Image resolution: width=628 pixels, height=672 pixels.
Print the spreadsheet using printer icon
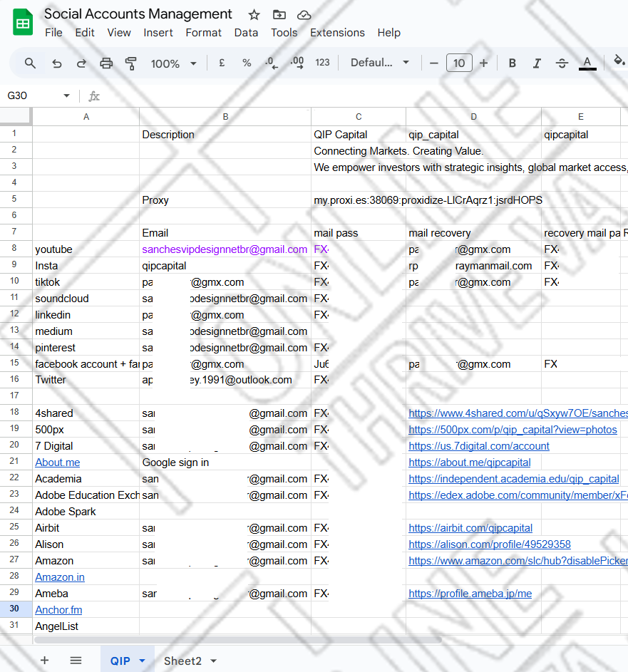tap(106, 63)
